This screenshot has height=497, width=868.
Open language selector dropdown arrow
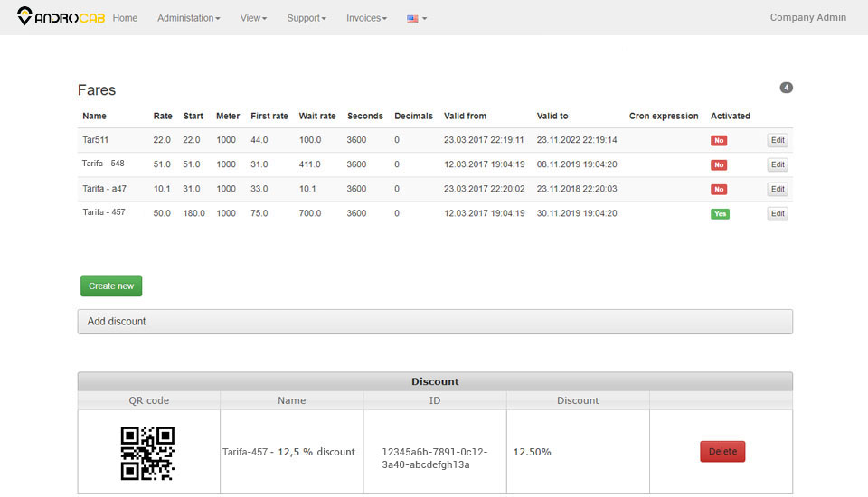point(425,18)
